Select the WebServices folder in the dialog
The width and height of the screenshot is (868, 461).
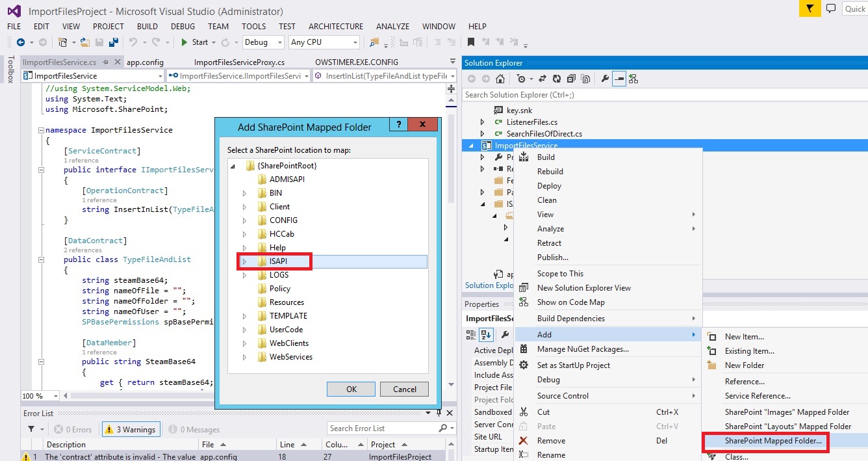tap(291, 357)
